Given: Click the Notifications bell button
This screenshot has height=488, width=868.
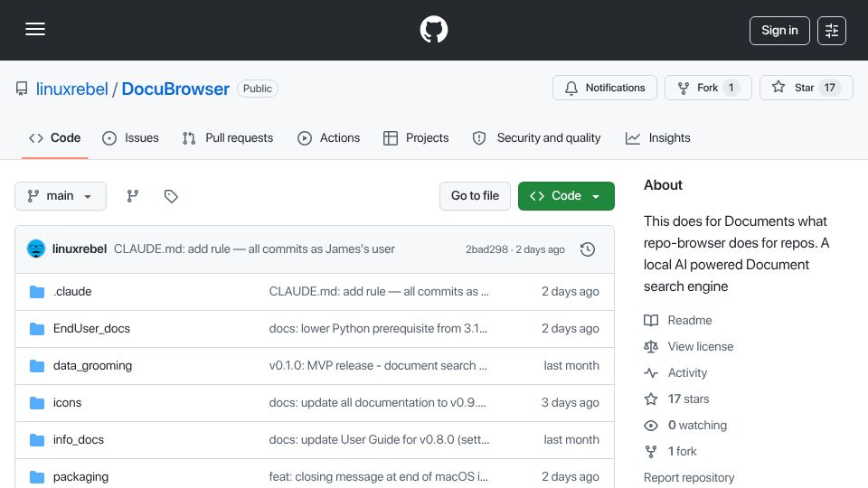Looking at the screenshot, I should point(605,88).
